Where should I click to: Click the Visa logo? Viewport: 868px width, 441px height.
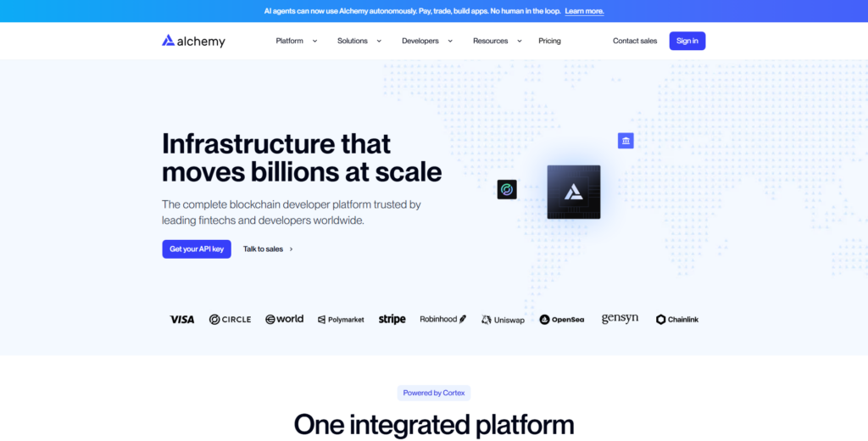pos(182,320)
